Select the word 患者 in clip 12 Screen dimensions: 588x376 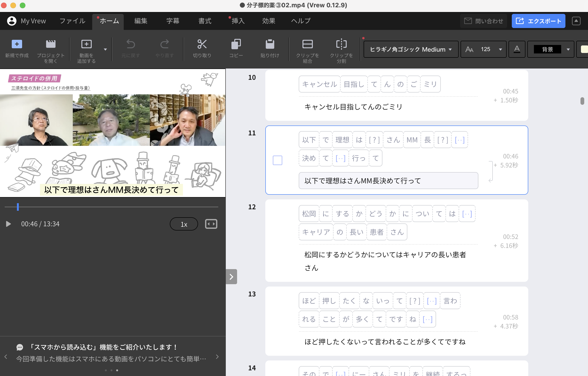377,232
